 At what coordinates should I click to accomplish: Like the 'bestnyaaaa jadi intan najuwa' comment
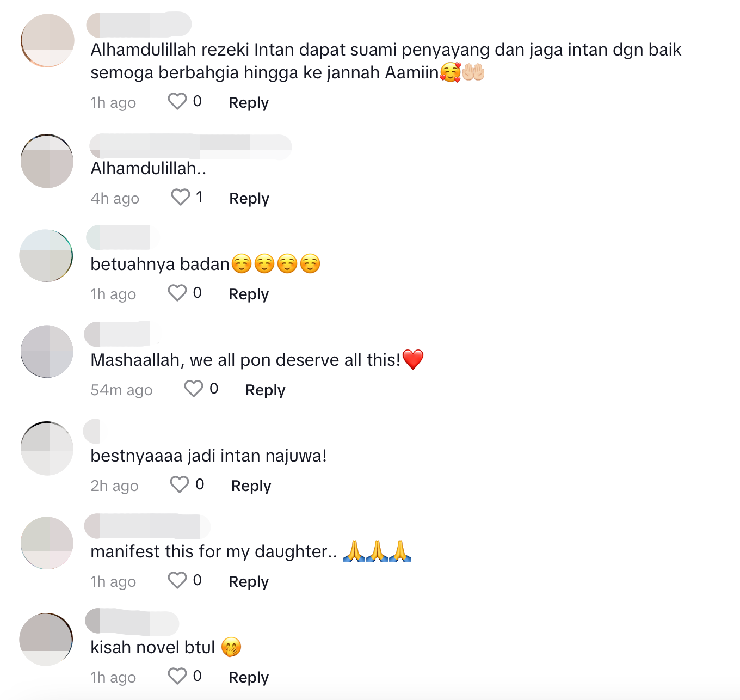(x=179, y=484)
